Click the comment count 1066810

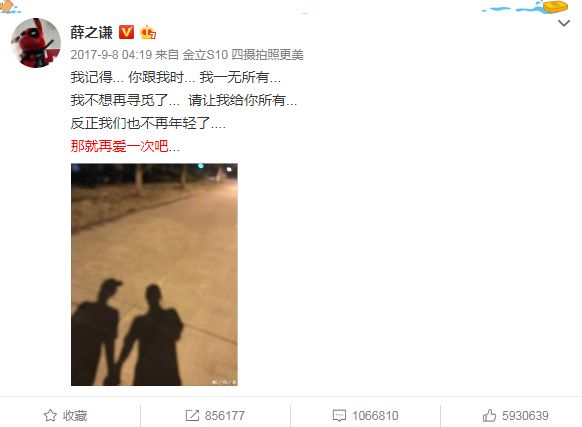(x=375, y=415)
